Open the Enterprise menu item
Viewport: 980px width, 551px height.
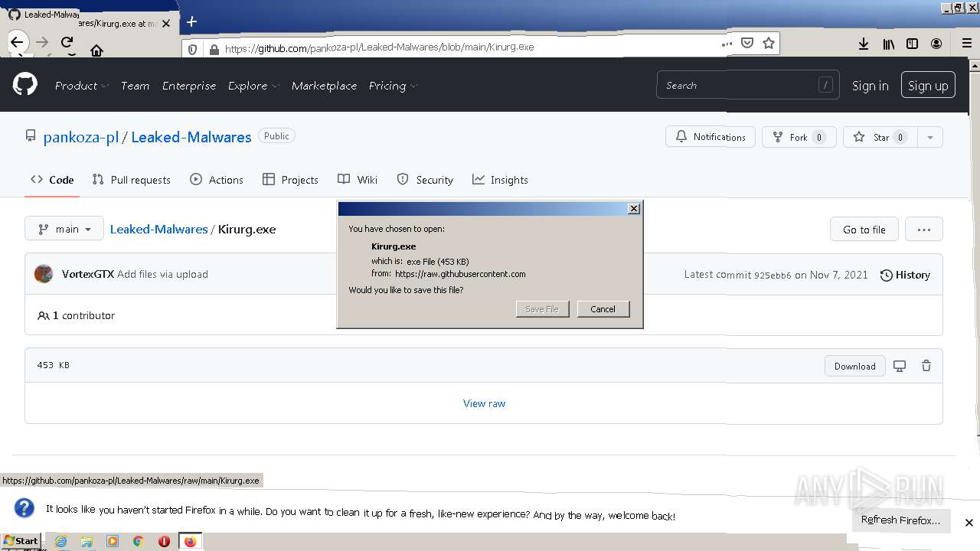pyautogui.click(x=189, y=86)
